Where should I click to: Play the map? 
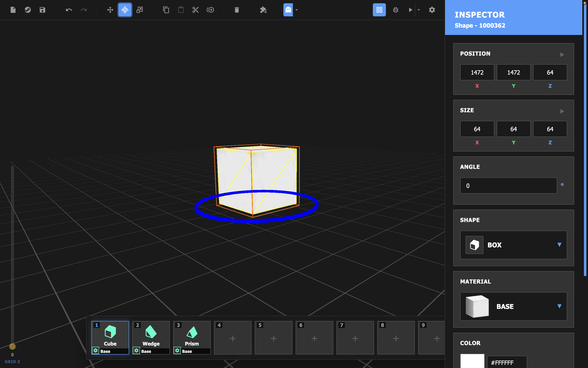point(410,10)
